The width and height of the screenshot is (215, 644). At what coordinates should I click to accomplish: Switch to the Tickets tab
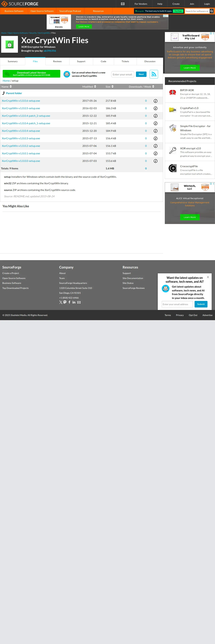tap(125, 61)
